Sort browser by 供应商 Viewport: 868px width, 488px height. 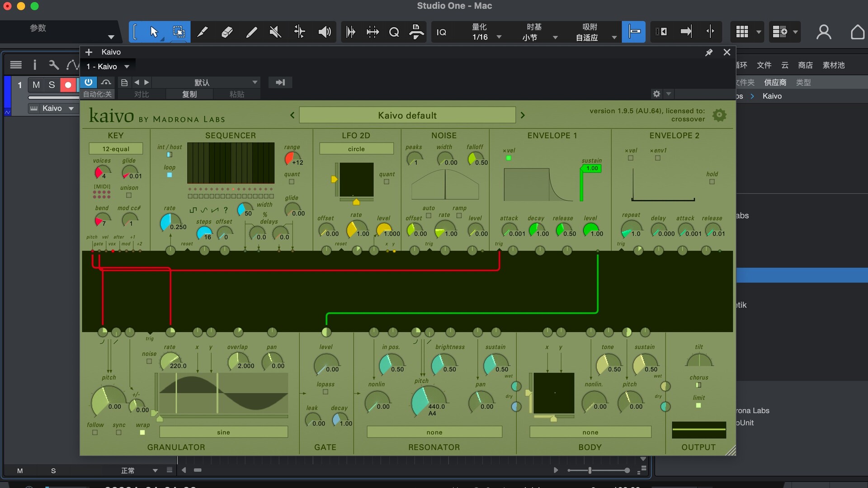coord(775,82)
